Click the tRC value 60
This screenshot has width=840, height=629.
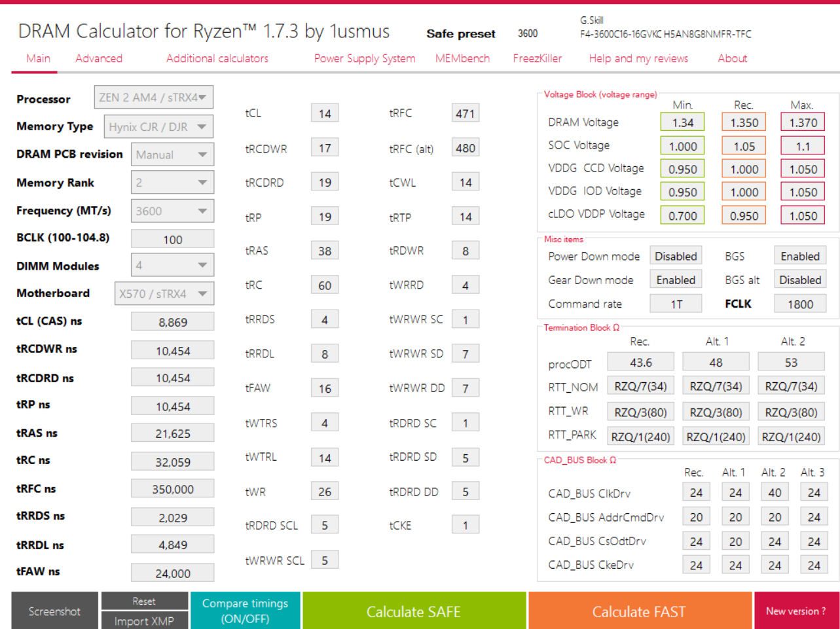[x=325, y=285]
